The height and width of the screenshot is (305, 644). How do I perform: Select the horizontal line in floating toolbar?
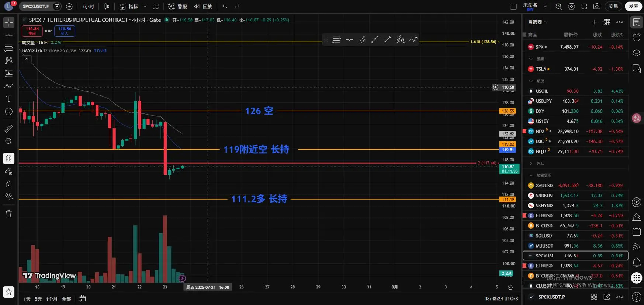(x=349, y=39)
